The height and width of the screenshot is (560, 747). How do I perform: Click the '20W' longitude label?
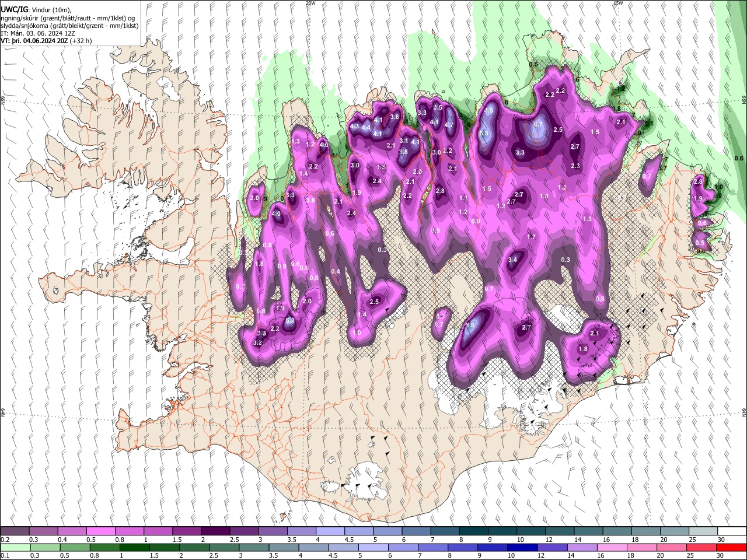[x=310, y=3]
